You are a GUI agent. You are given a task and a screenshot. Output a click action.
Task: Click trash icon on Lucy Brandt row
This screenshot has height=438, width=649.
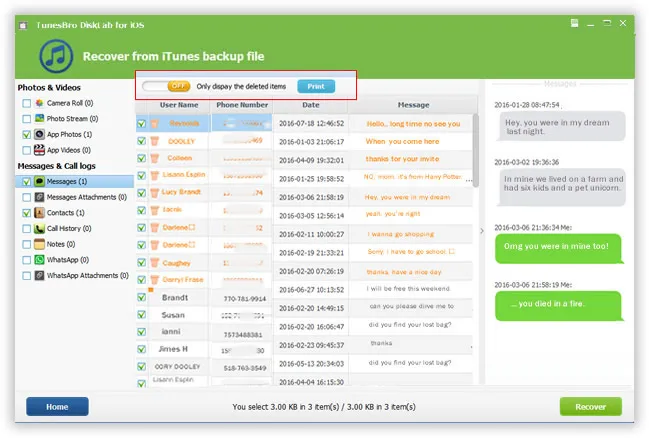155,193
